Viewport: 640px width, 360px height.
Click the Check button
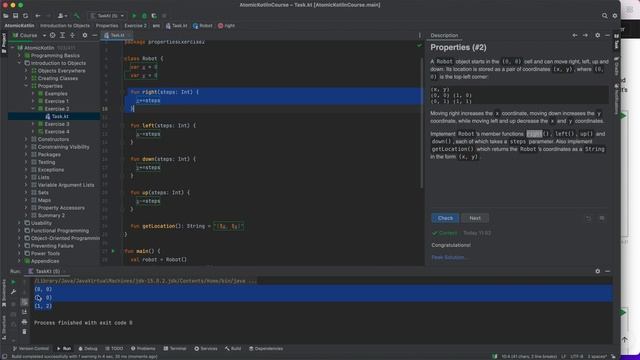(x=445, y=218)
